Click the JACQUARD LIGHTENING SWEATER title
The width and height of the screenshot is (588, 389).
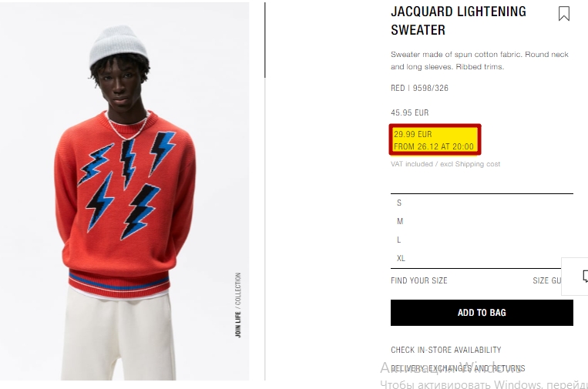(x=459, y=21)
